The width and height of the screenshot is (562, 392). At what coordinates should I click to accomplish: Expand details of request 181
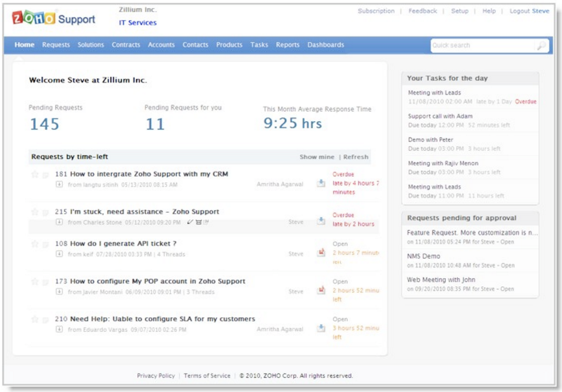tap(59, 184)
